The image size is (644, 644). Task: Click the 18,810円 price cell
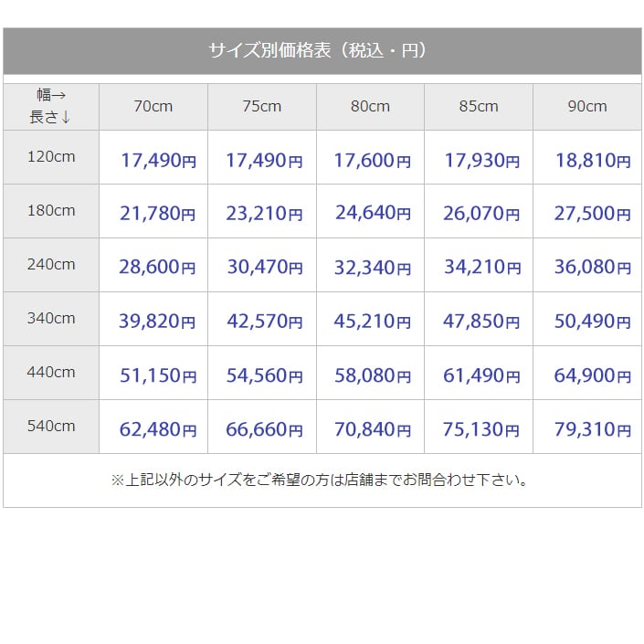(x=592, y=161)
